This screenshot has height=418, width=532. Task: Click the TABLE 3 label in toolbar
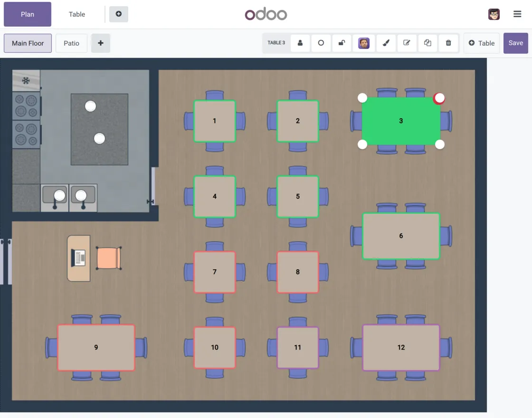pos(276,43)
